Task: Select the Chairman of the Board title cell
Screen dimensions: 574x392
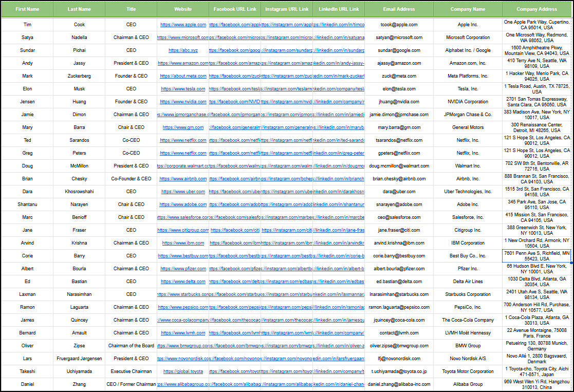Action: (x=131, y=346)
